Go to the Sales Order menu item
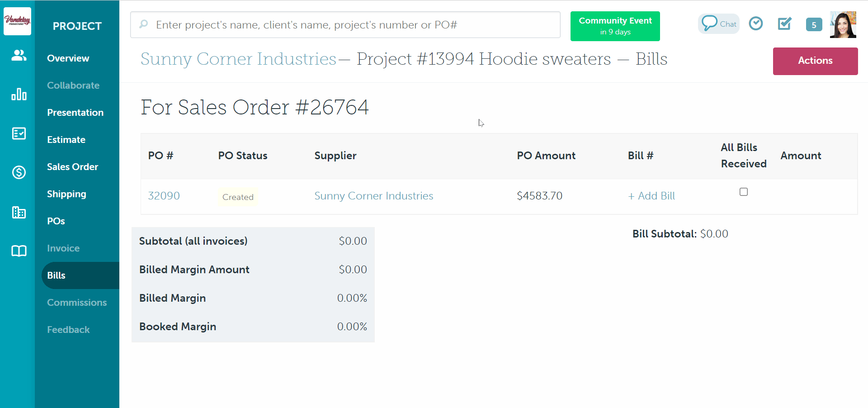 [72, 167]
